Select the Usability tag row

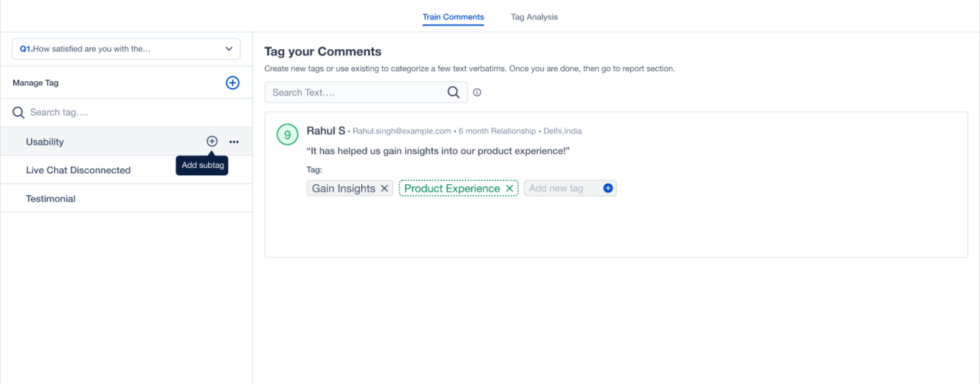point(126,141)
